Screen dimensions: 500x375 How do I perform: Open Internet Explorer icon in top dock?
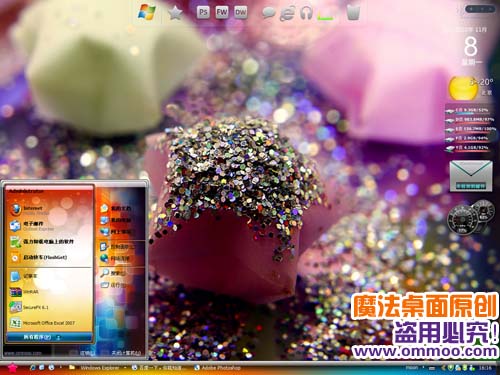tap(287, 13)
